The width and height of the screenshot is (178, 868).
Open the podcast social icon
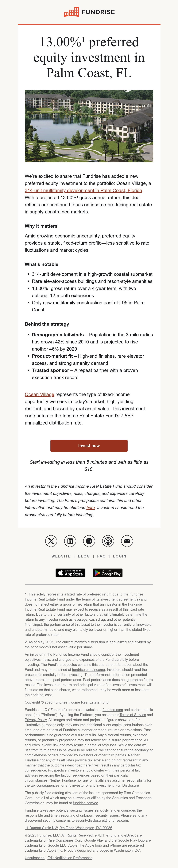(x=108, y=541)
